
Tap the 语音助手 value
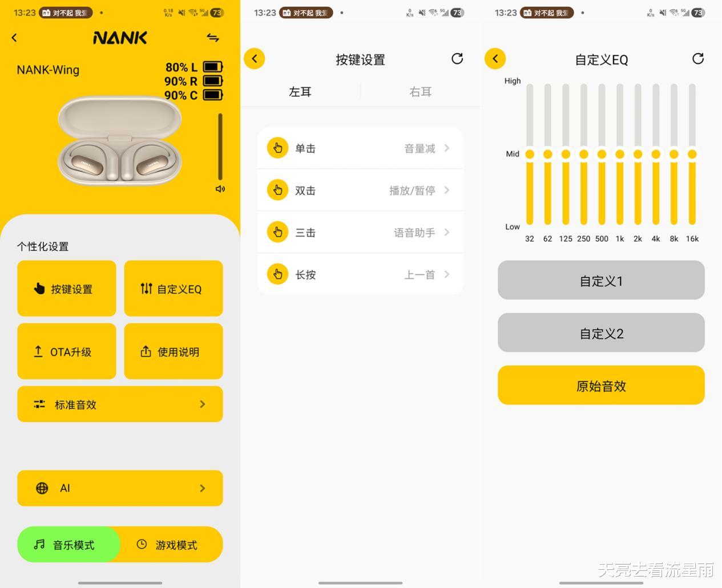coord(414,233)
